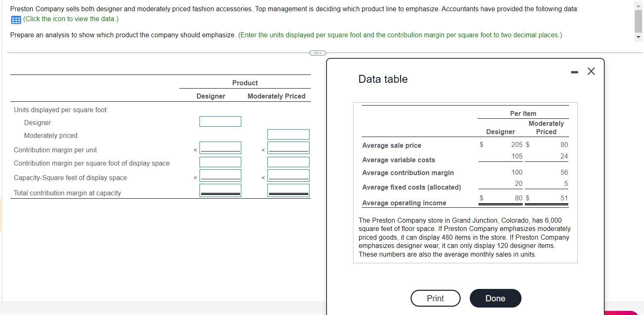This screenshot has height=315, width=644.
Task: Click the Done button
Action: (x=495, y=298)
